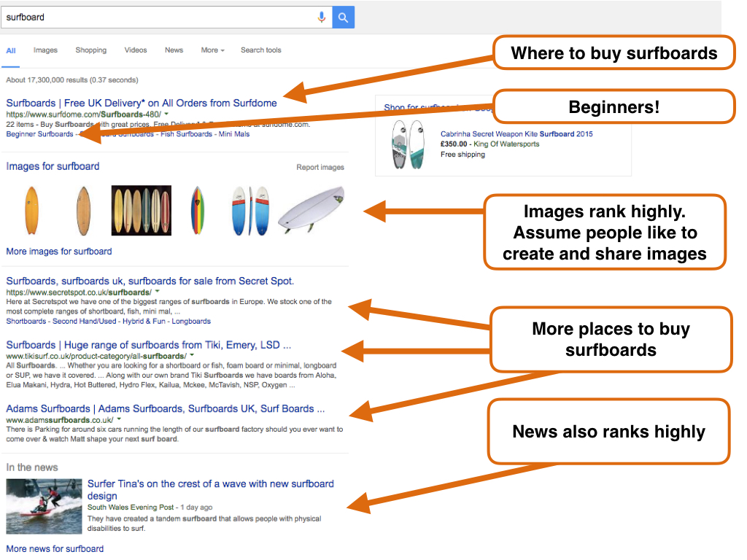Viewport: 747px width, 560px height.
Task: Follow the Shortboards sitelink
Action: point(26,322)
